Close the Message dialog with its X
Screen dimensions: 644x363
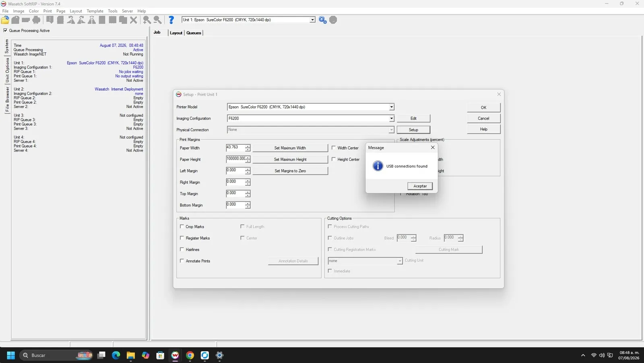click(x=433, y=147)
